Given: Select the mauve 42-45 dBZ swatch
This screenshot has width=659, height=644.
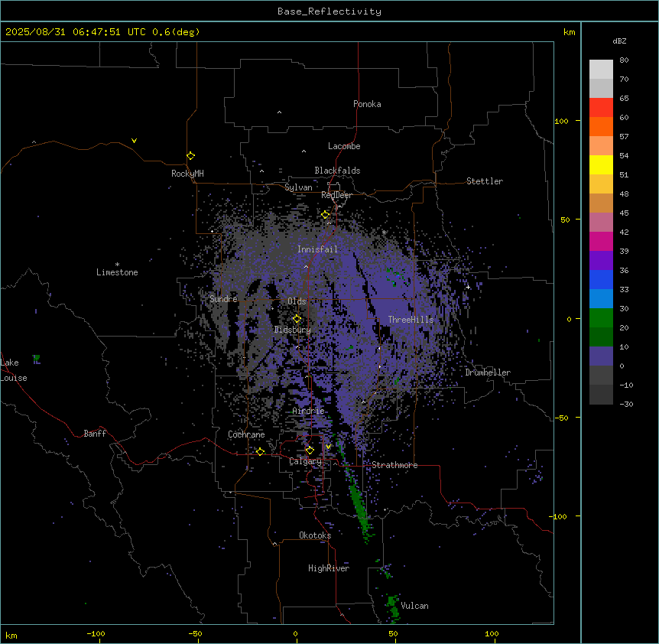Looking at the screenshot, I should pos(601,223).
